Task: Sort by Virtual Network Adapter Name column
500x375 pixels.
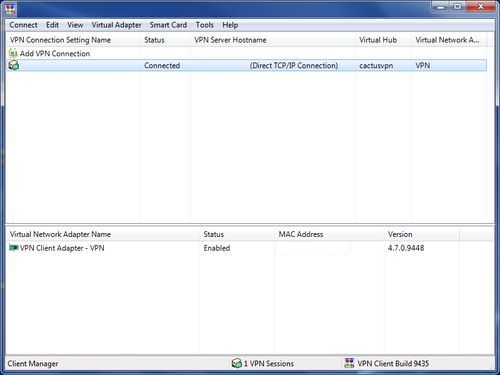Action: 103,234
